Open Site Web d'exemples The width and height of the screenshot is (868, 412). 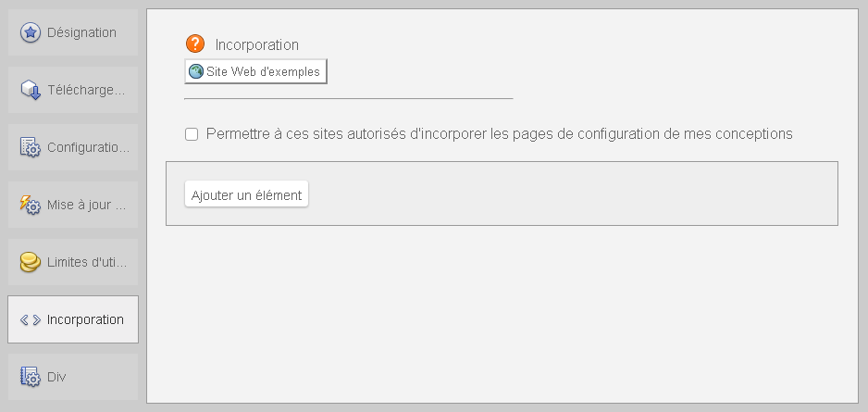pyautogui.click(x=255, y=71)
